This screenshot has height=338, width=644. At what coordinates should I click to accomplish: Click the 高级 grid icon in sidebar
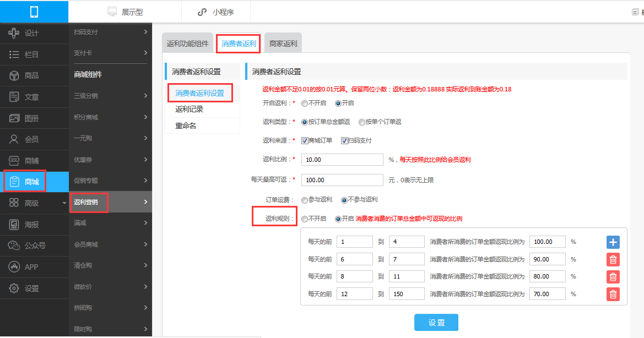[14, 203]
